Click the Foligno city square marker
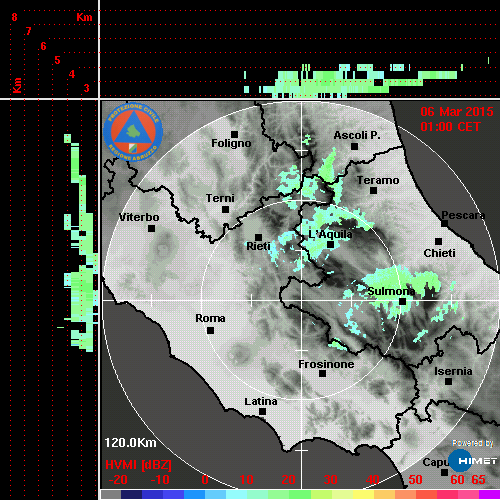Screen dimensions: 500x500 pos(234,134)
